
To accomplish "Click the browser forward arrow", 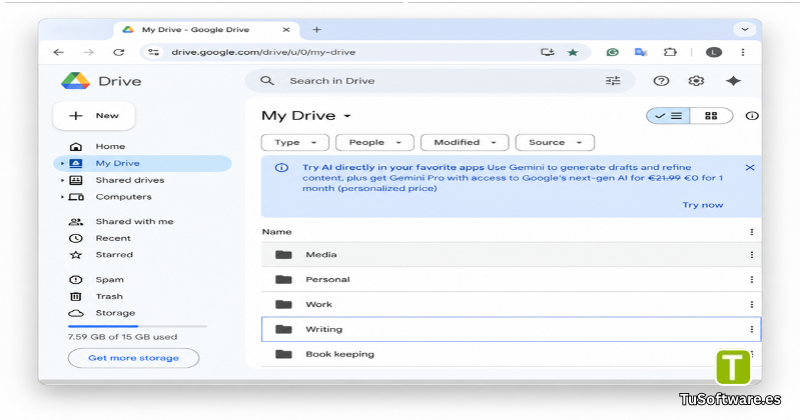I will 89,52.
